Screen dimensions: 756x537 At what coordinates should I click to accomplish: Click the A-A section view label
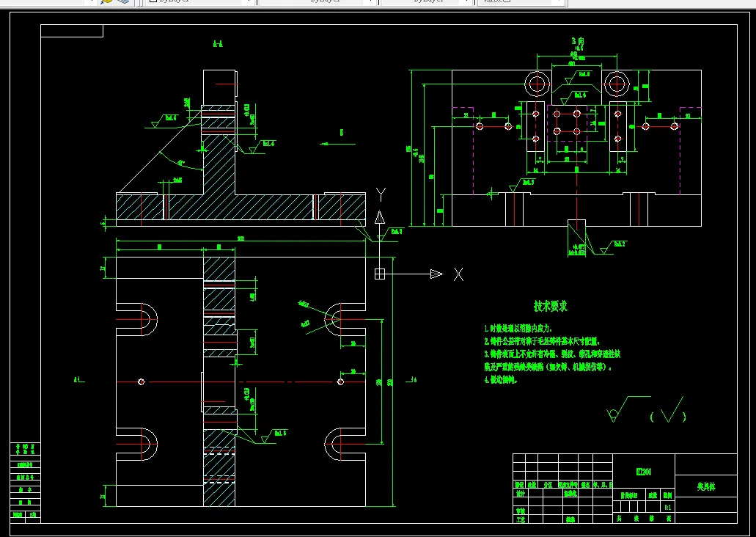click(218, 44)
